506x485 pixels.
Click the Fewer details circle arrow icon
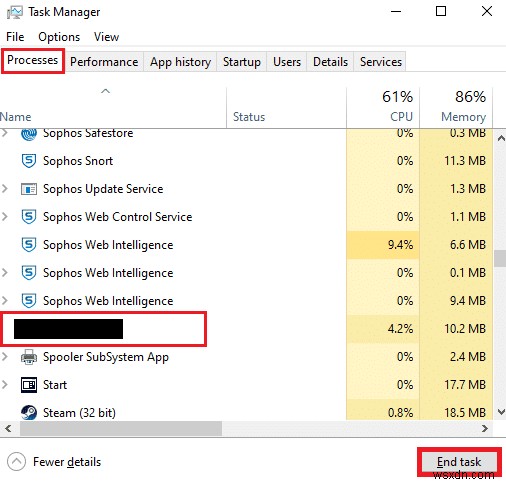point(16,462)
